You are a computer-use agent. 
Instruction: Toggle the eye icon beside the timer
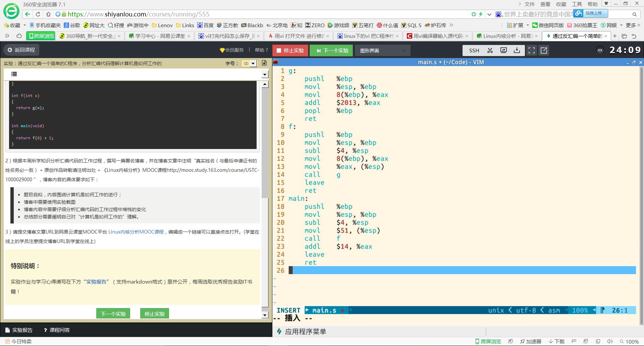pos(600,50)
